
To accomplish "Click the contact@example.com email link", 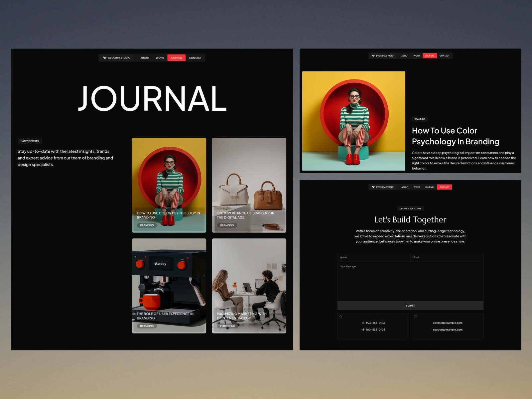I will point(448,323).
